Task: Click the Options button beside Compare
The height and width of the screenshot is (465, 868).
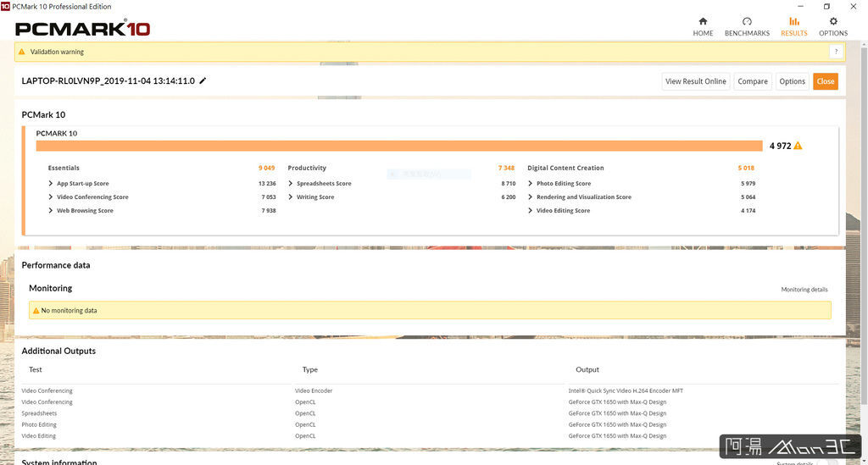Action: (793, 81)
